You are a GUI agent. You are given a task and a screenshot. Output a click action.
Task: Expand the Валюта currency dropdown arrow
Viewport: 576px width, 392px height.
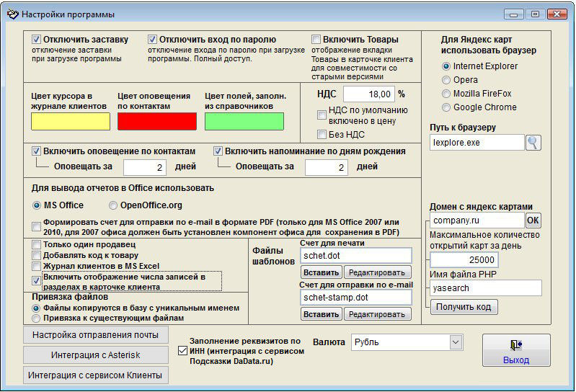(x=456, y=342)
